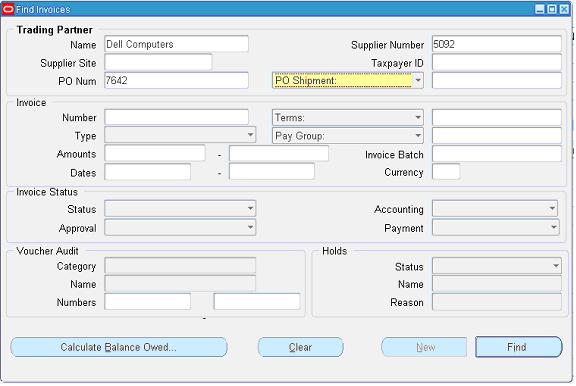Click the Holds section heading
This screenshot has width=576, height=386.
[334, 251]
